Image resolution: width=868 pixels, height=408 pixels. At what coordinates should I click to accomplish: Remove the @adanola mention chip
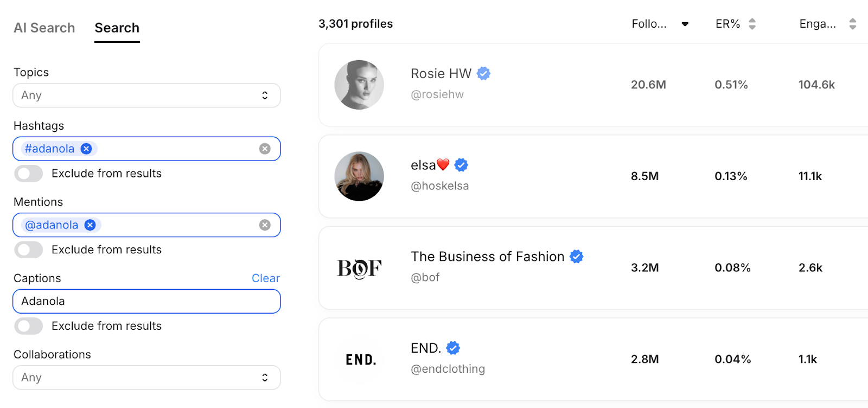tap(90, 225)
